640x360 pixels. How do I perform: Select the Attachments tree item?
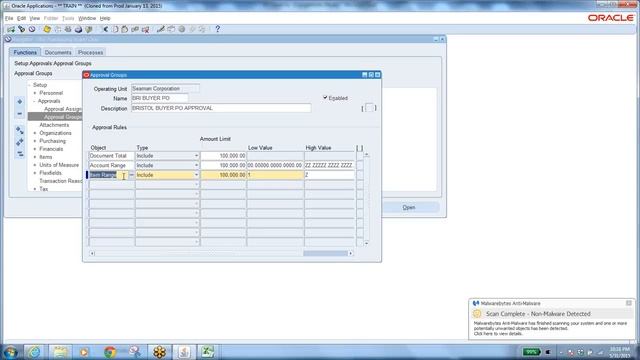[x=54, y=125]
